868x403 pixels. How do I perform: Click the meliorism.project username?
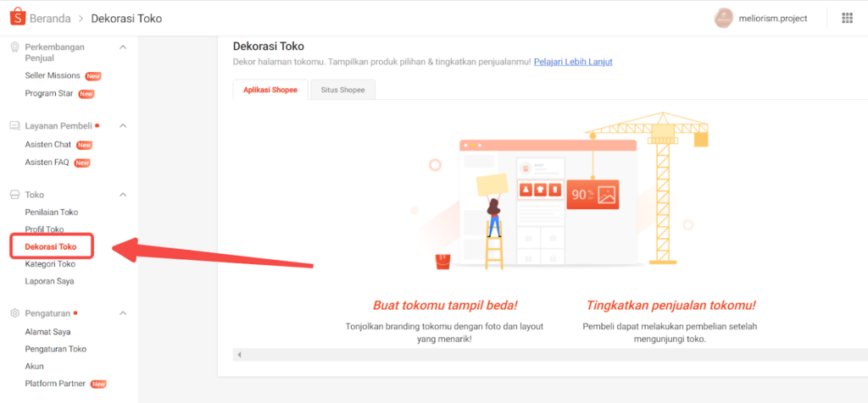point(773,19)
